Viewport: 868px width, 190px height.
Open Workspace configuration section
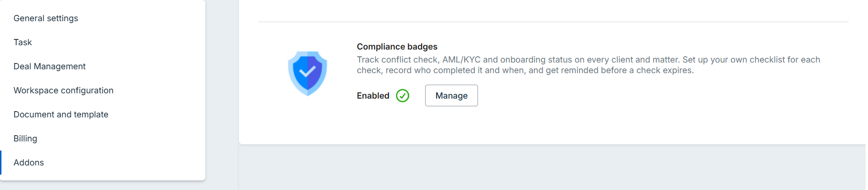[x=63, y=90]
